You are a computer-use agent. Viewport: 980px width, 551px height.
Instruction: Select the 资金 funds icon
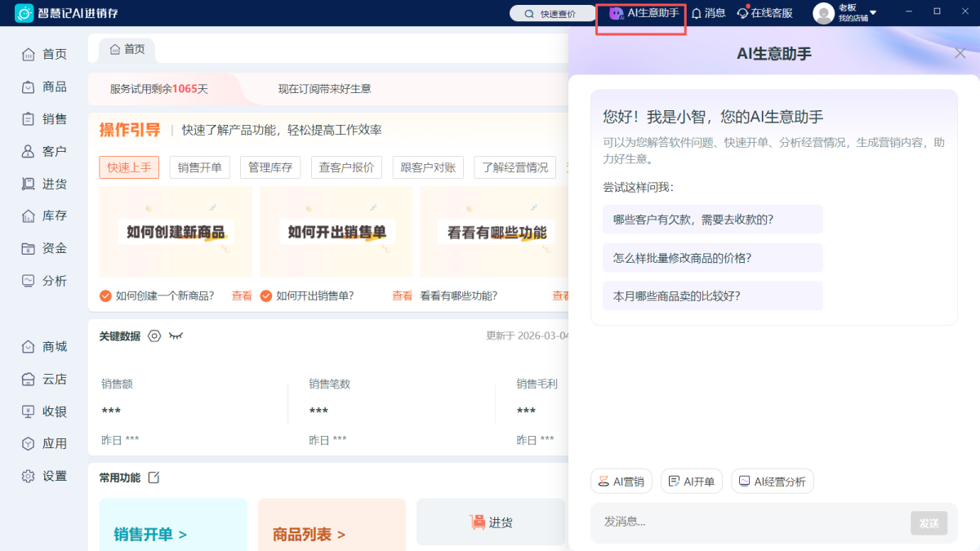click(x=29, y=248)
